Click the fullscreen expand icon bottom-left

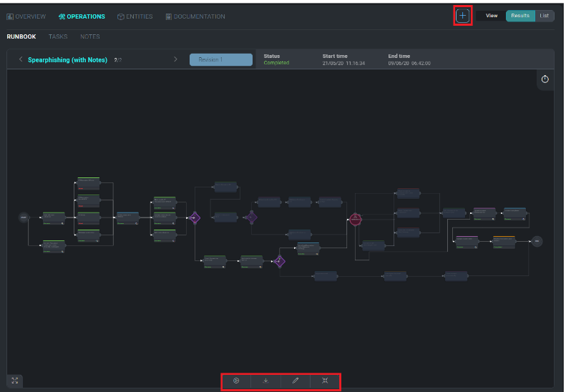pos(15,381)
